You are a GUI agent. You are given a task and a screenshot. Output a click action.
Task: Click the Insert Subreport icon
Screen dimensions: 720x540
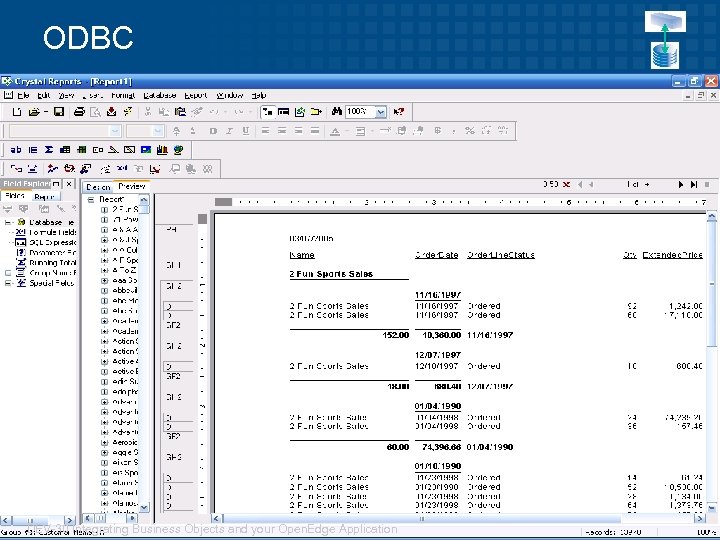coord(98,150)
